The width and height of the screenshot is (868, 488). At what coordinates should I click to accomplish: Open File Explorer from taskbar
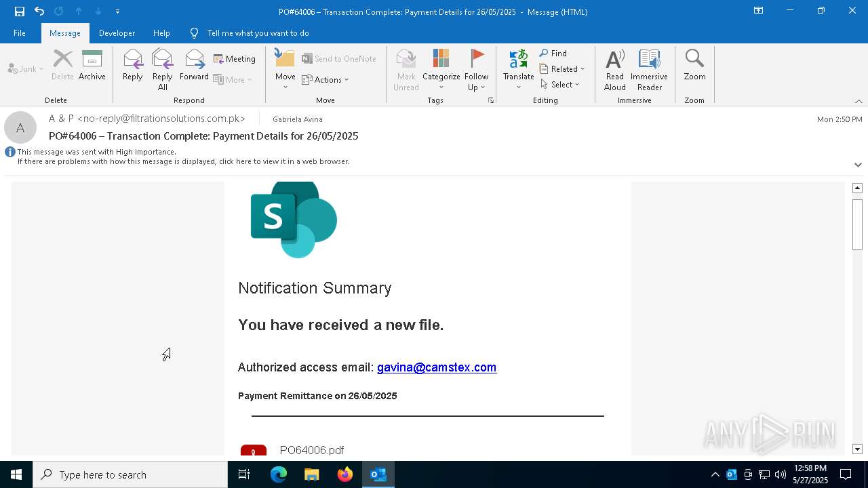(x=312, y=474)
